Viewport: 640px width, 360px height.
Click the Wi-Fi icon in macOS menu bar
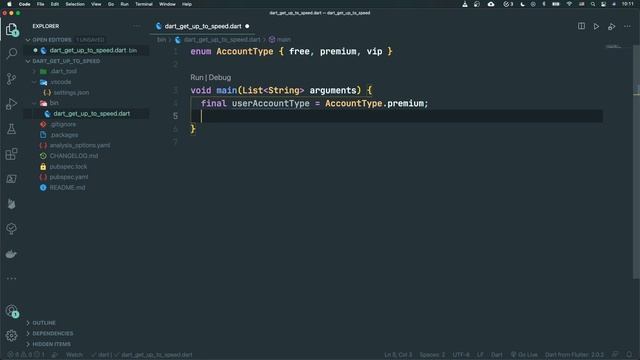[569, 4]
